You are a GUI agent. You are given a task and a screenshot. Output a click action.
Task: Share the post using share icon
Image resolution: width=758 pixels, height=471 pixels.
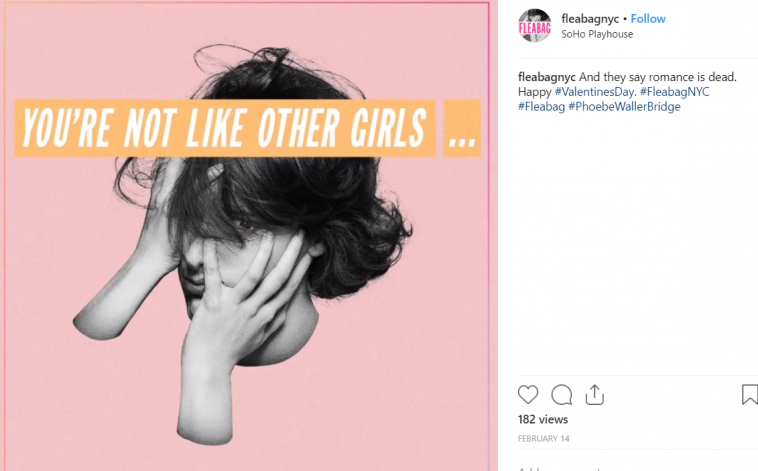point(595,395)
